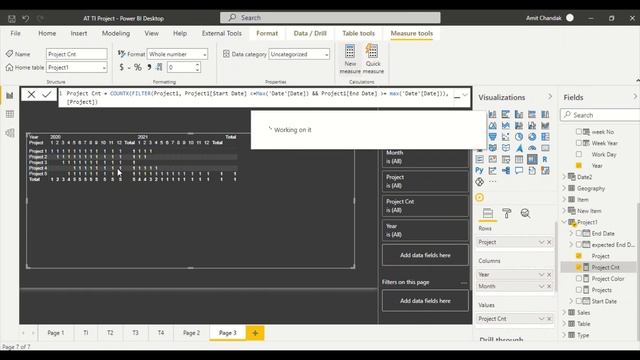The height and width of the screenshot is (360, 640).
Task: Click the Fields pane search box
Action: (x=600, y=115)
